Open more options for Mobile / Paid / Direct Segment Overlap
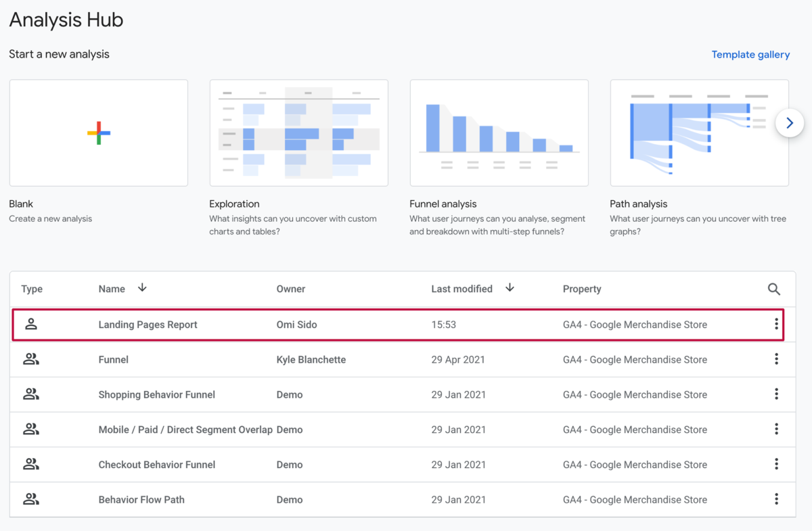 click(x=776, y=430)
